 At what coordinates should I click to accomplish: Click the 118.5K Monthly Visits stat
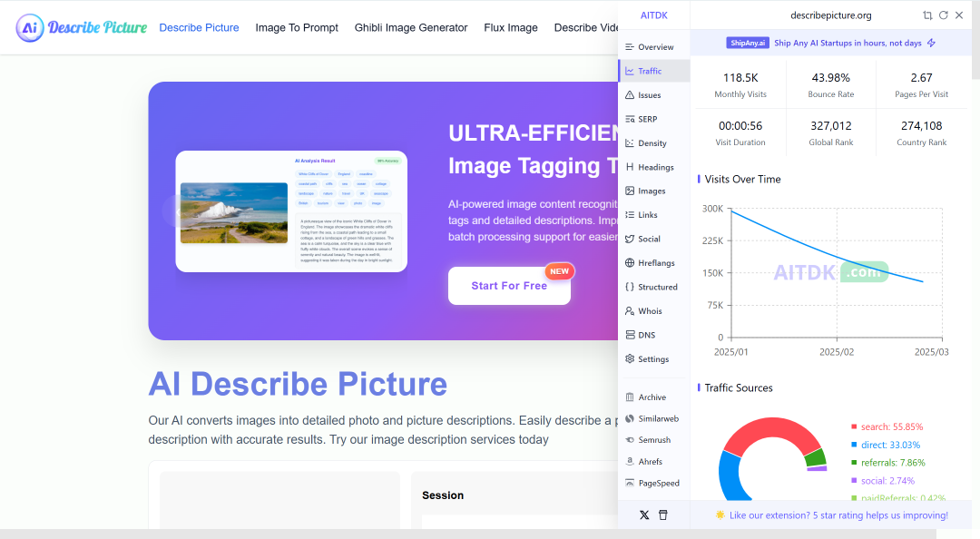740,85
